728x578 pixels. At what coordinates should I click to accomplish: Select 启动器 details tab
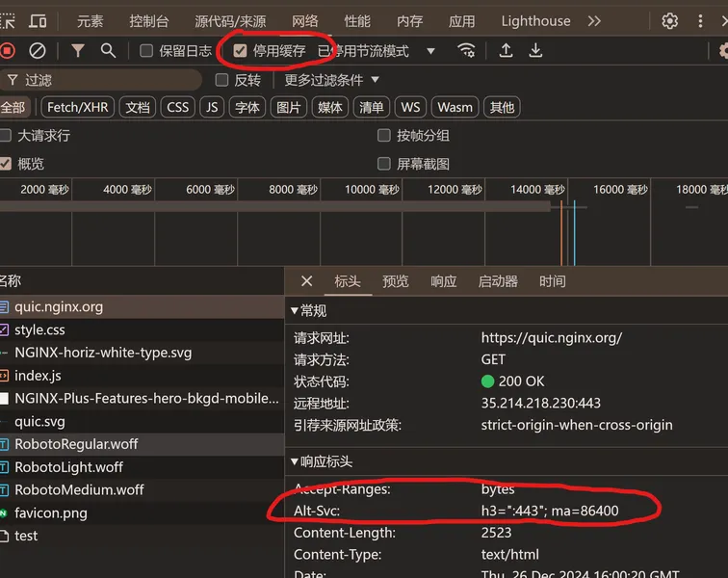(x=498, y=281)
